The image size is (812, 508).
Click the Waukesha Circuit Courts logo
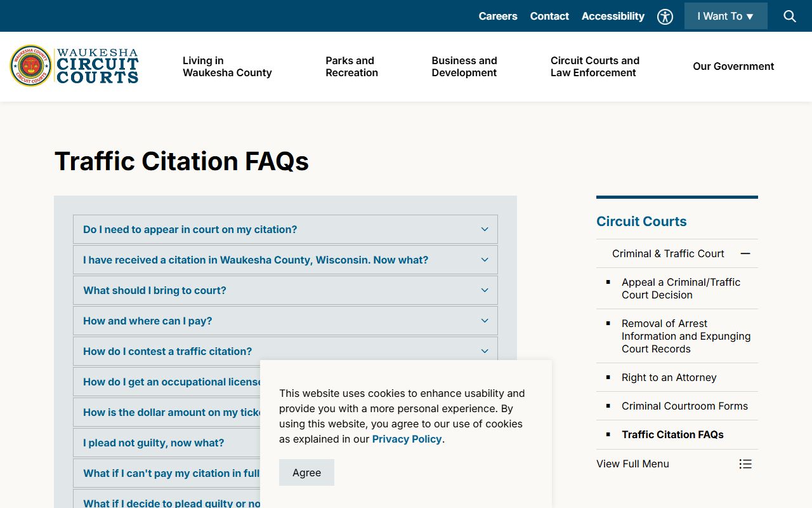coord(74,66)
